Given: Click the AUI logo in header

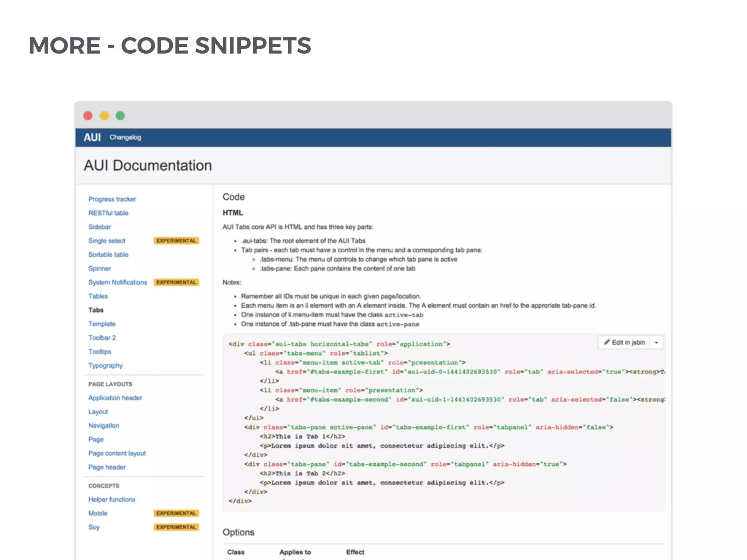Looking at the screenshot, I should point(92,137).
